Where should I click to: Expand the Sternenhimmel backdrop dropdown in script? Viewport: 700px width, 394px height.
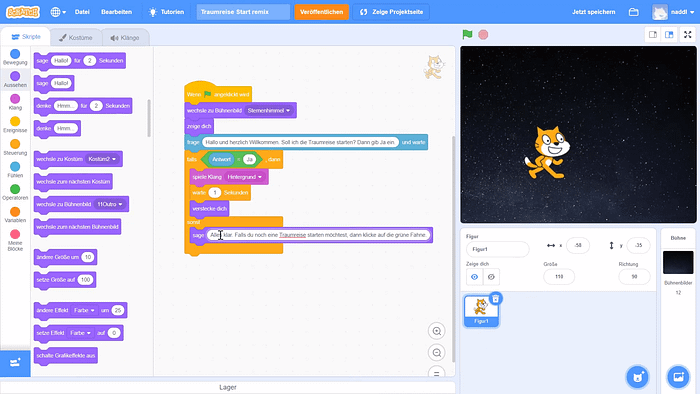click(288, 111)
